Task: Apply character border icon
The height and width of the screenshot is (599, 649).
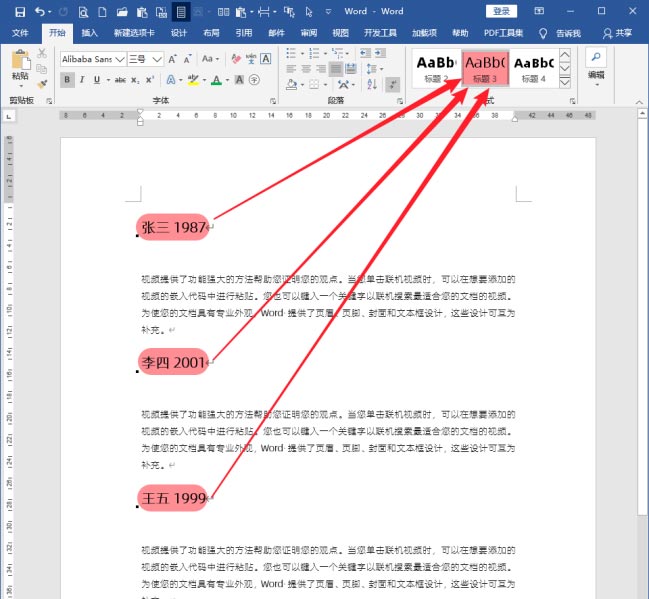Action: [x=266, y=59]
